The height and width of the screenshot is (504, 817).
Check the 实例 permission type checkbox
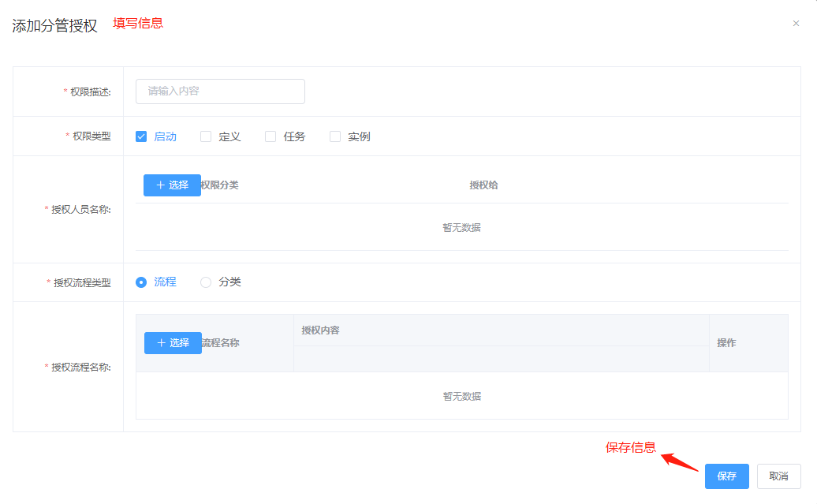(x=335, y=136)
